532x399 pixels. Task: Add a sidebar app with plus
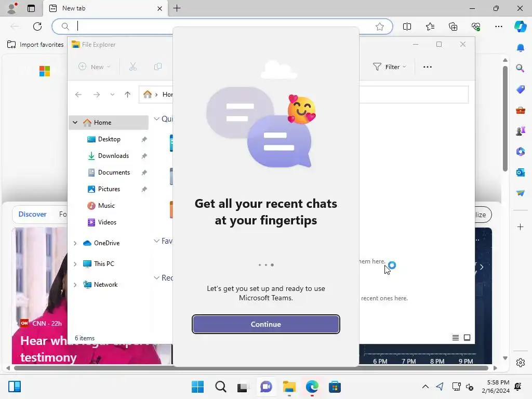coord(520,227)
